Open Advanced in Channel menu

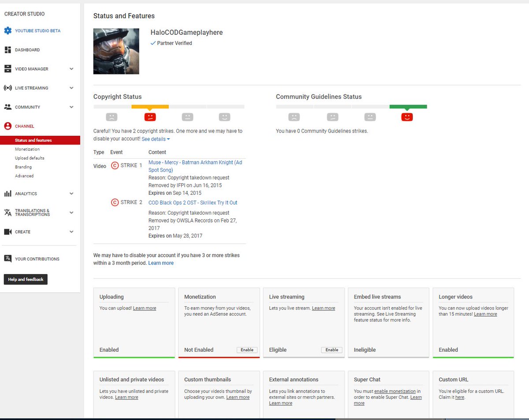[x=24, y=176]
